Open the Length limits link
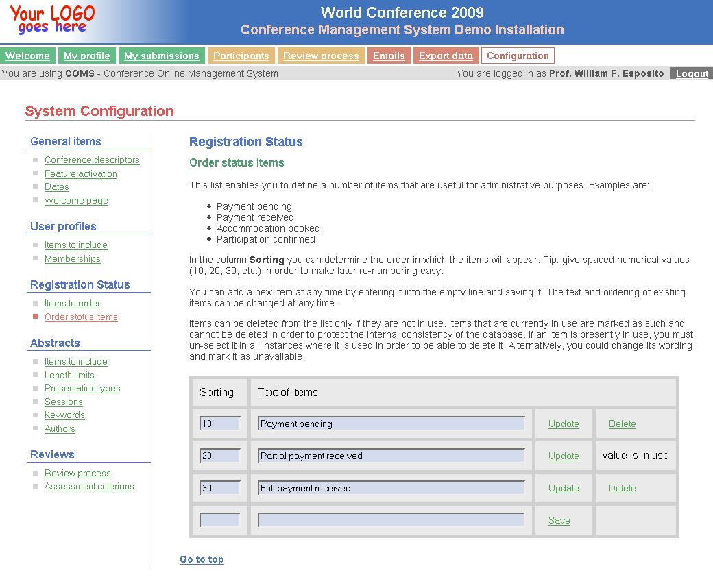This screenshot has width=713, height=588. (x=69, y=375)
